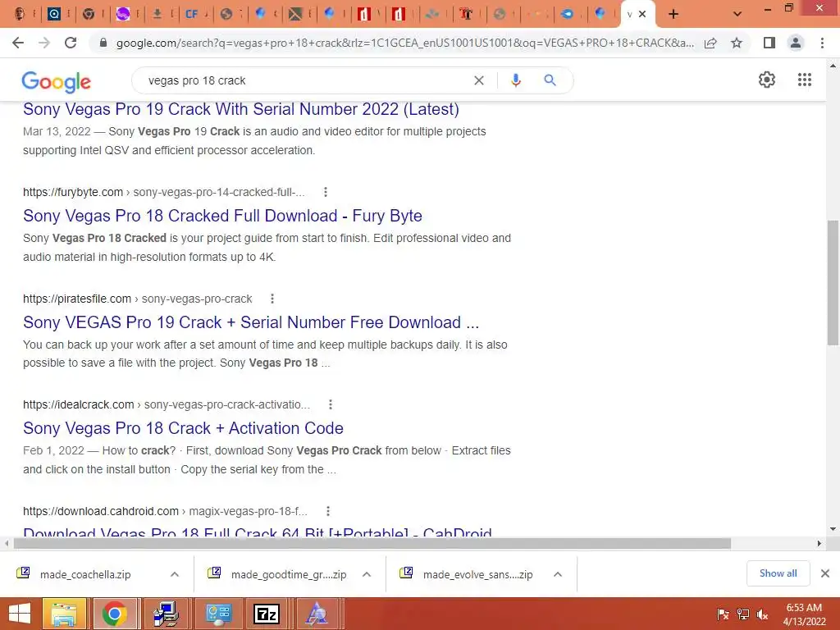Go to the Google logo homepage
Screen dimensions: 840x630
57,81
